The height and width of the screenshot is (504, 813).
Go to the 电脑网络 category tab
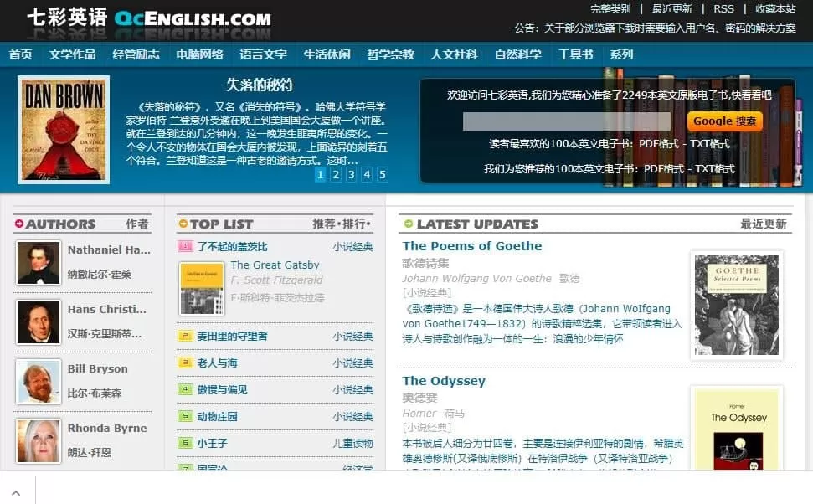pos(200,54)
